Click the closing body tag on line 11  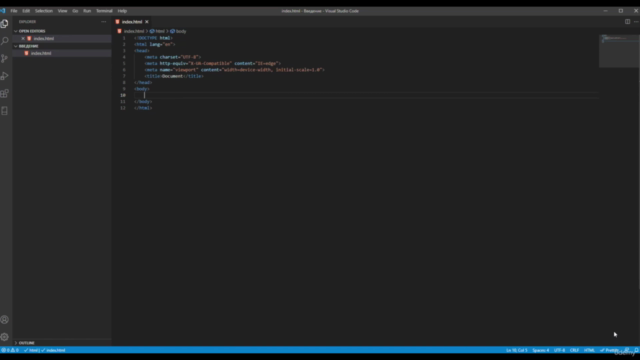[x=143, y=102]
